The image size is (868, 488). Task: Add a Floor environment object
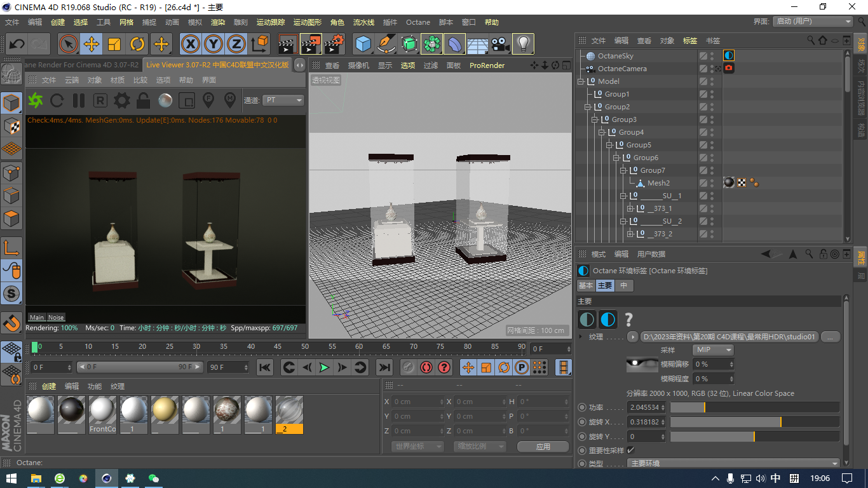click(477, 44)
